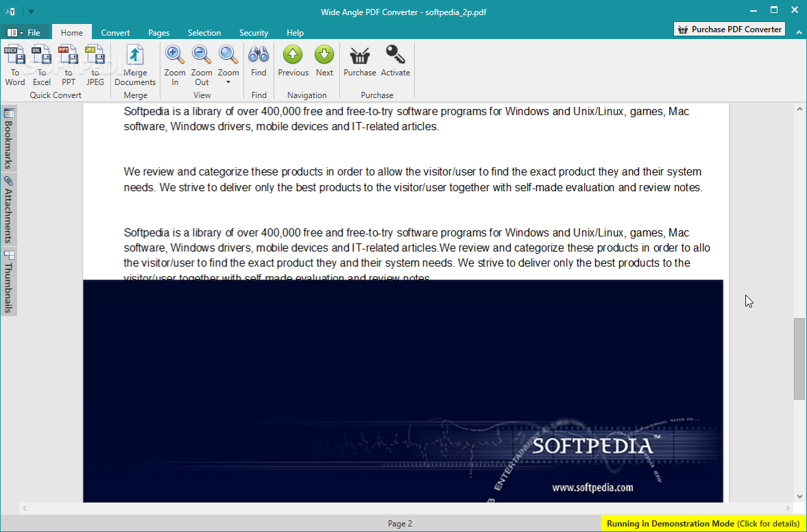Go to Next page
Image resolution: width=807 pixels, height=532 pixels.
[x=324, y=62]
